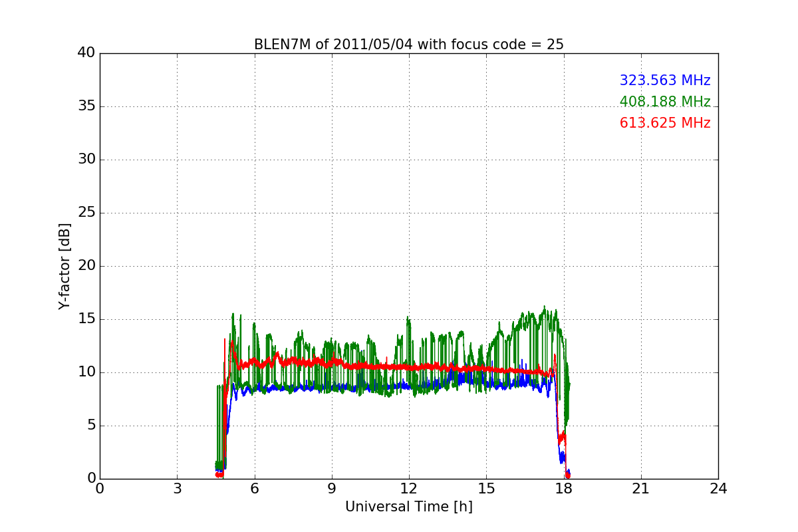Select the 408.188 MHz legend label
The image size is (798, 532).
[x=665, y=102]
